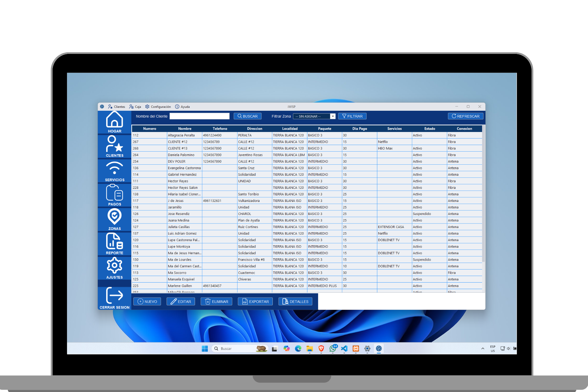The image size is (588, 392).
Task: Open the Ayuda menu
Action: click(182, 107)
